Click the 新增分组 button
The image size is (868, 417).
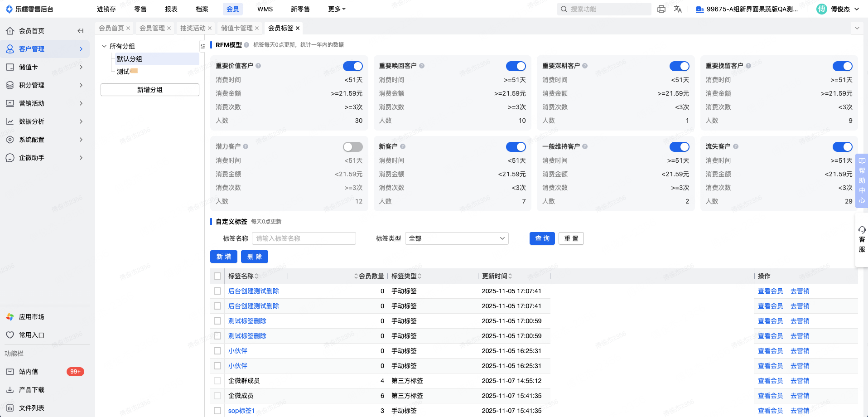point(150,90)
